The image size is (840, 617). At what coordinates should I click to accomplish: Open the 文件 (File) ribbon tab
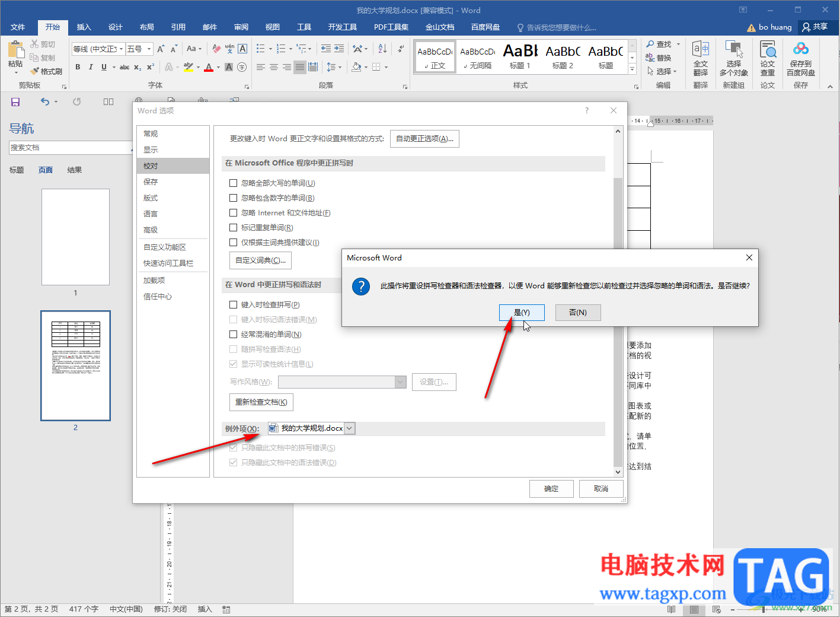click(18, 27)
